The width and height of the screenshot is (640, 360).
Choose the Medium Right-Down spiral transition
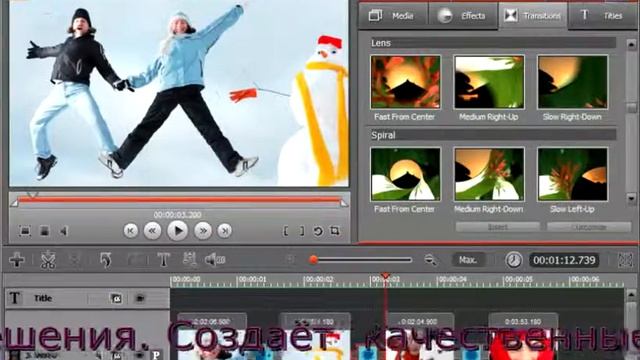[489, 174]
